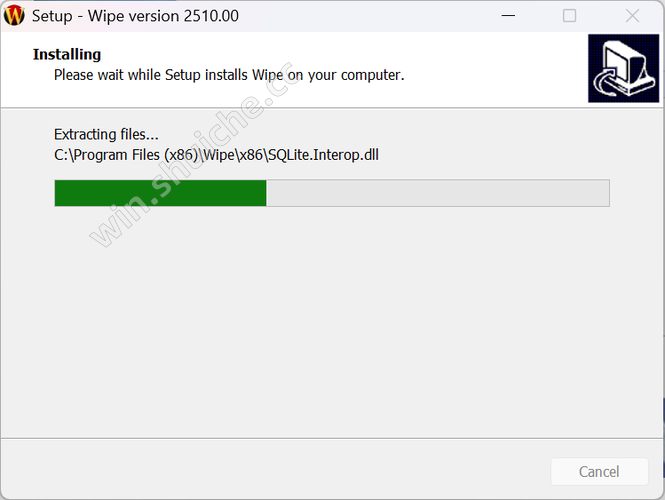Screen dimensions: 665x500
Task: Click the "Extracting files..." status text
Action: pyautogui.click(x=106, y=134)
